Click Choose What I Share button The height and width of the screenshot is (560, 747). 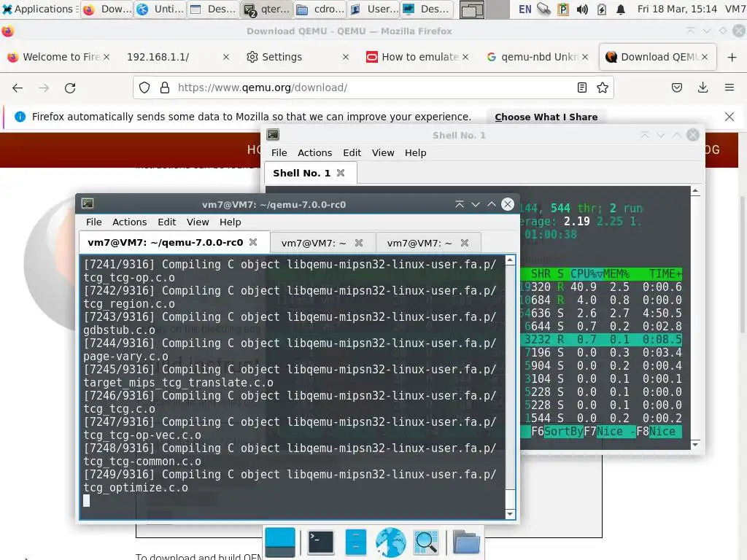pyautogui.click(x=546, y=117)
